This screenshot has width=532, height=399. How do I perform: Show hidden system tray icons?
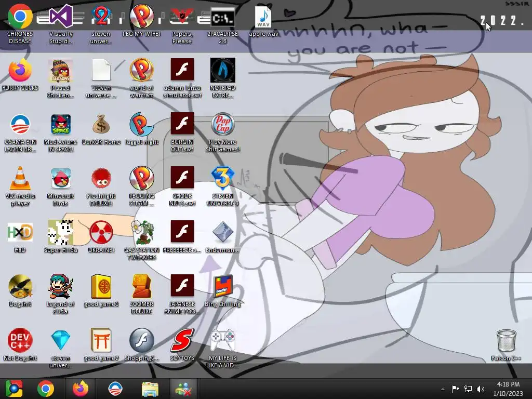443,389
